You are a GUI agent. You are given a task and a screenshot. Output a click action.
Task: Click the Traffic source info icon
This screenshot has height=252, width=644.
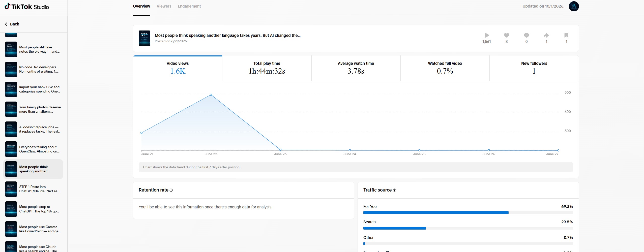[x=395, y=190]
